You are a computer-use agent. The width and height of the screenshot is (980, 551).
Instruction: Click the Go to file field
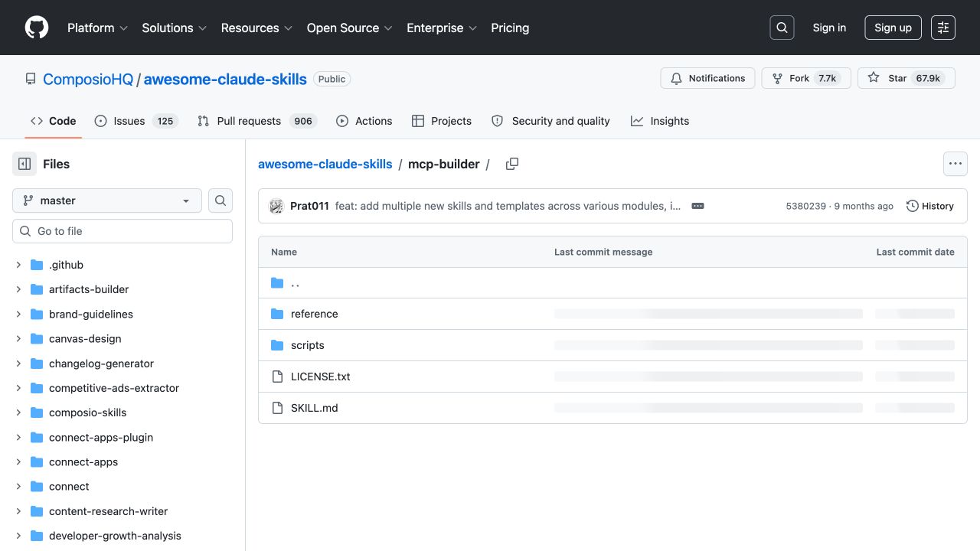pyautogui.click(x=122, y=231)
